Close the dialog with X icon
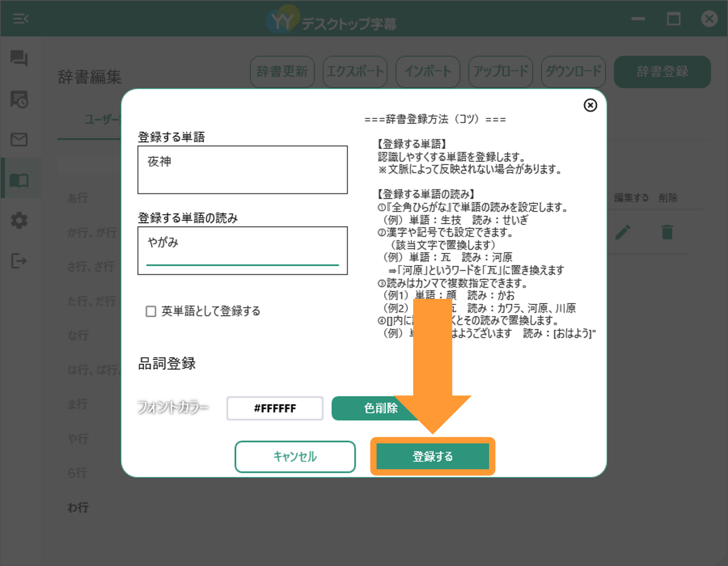This screenshot has width=728, height=566. tap(590, 105)
